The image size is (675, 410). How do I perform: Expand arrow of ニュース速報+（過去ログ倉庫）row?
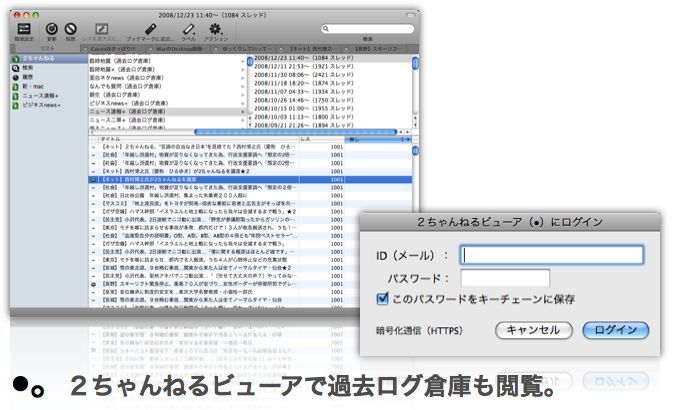tap(243, 112)
